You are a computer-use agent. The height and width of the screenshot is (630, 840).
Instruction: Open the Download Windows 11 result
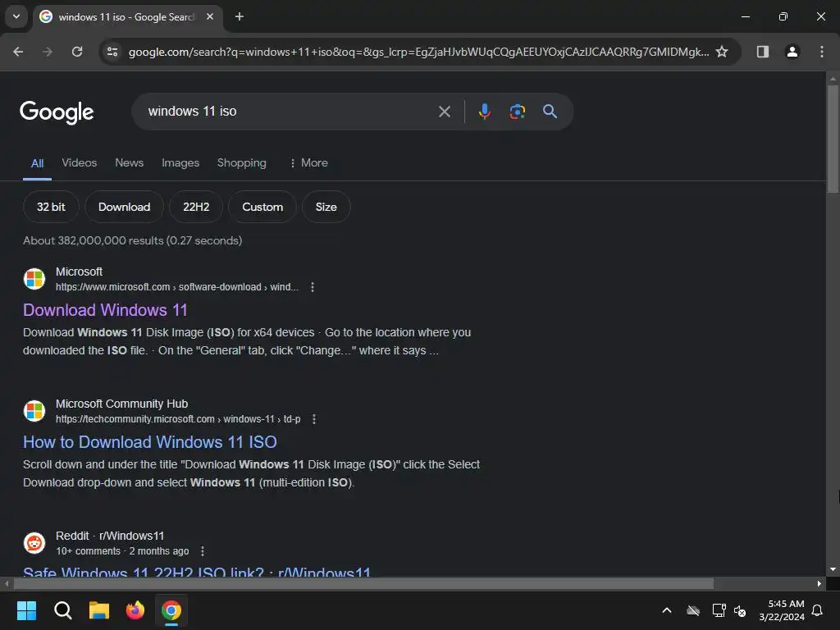[x=106, y=310]
